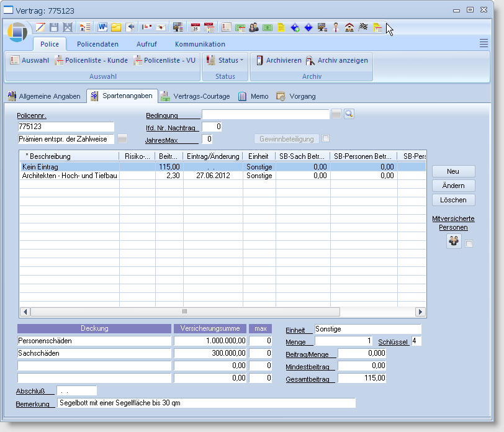504x432 pixels.
Task: Click the checkered flag toolbar icon
Action: click(364, 27)
